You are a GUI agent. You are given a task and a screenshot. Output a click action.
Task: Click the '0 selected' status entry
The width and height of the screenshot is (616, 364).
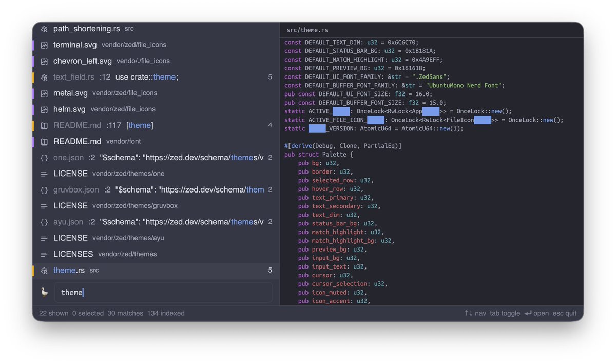[x=88, y=313]
